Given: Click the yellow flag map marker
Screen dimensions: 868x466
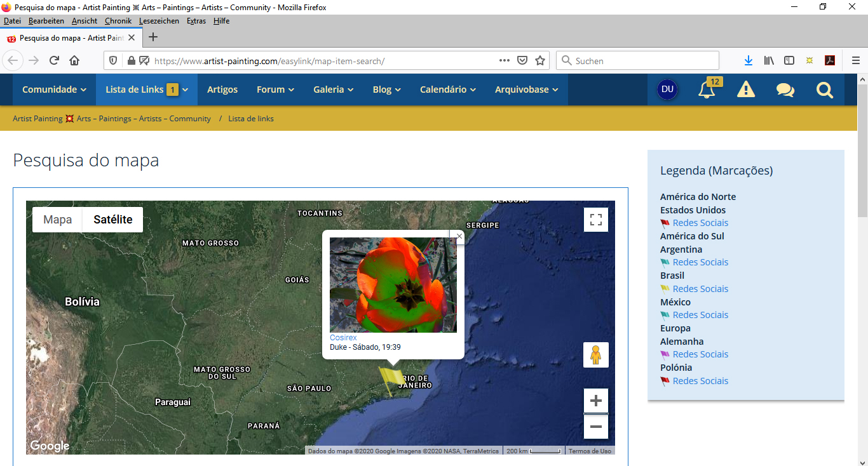Looking at the screenshot, I should [x=390, y=379].
